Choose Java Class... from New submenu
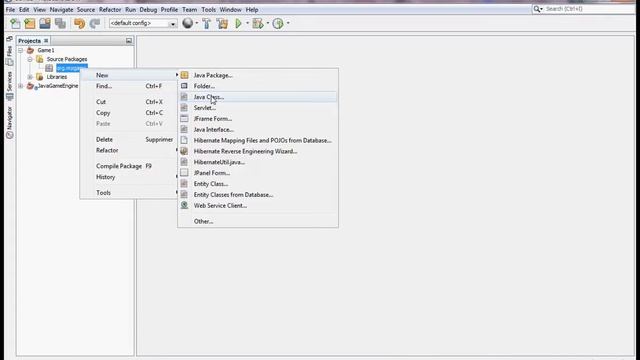640x360 pixels. point(258,97)
